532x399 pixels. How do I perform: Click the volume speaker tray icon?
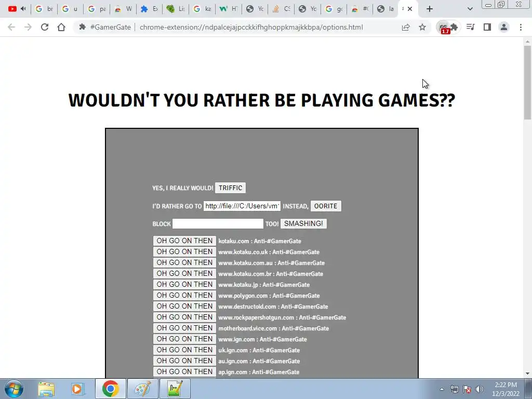[x=480, y=389]
